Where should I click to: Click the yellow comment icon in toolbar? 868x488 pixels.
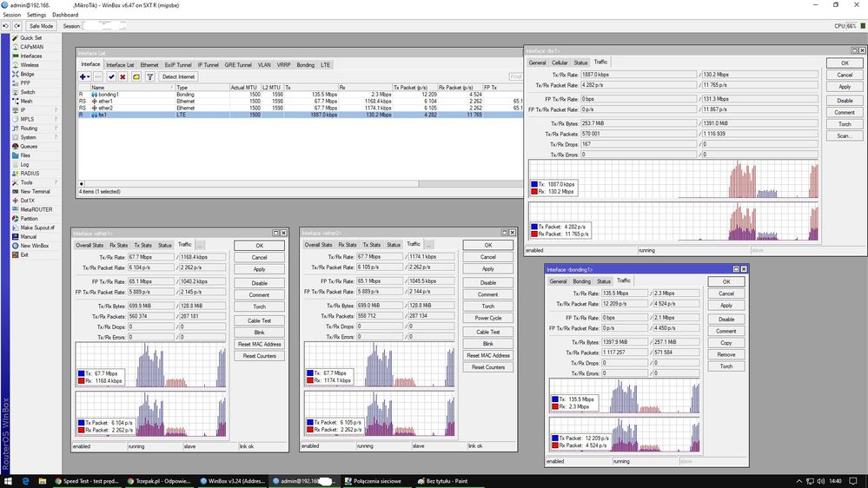click(x=136, y=77)
